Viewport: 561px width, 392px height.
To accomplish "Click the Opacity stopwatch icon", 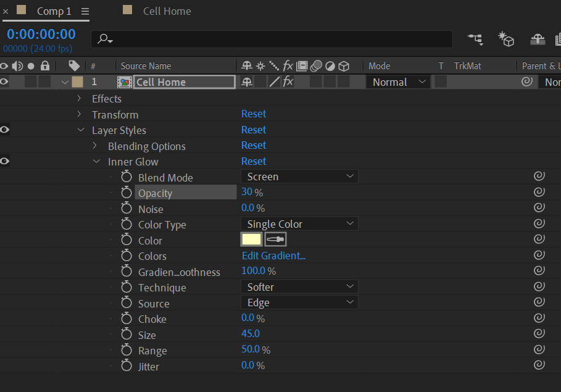I will click(x=127, y=193).
